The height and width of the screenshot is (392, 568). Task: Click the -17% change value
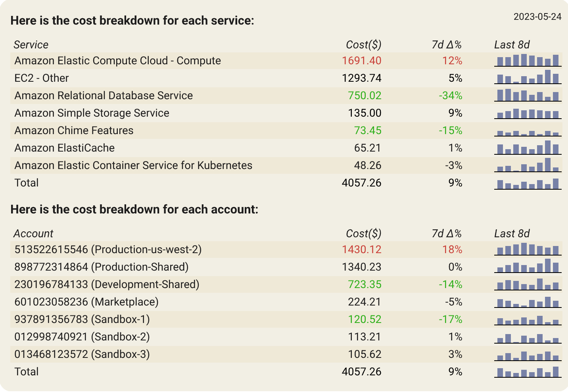pos(451,319)
